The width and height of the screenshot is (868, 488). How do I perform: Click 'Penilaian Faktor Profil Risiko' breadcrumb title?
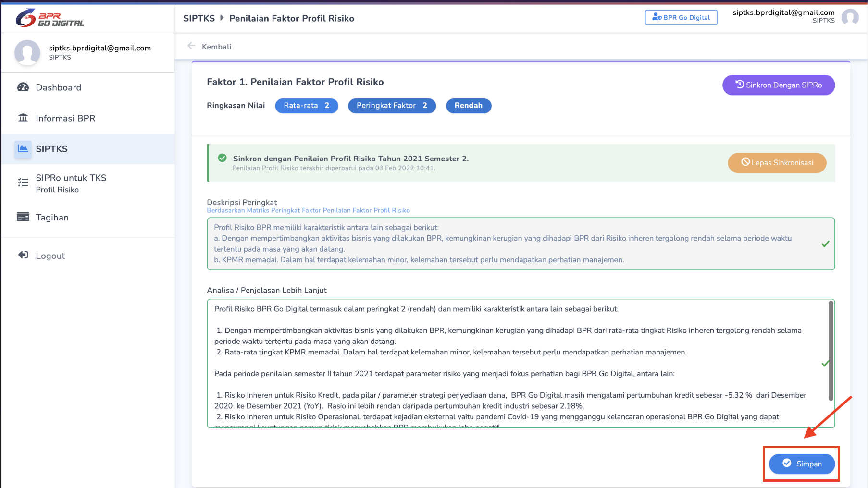pos(292,18)
